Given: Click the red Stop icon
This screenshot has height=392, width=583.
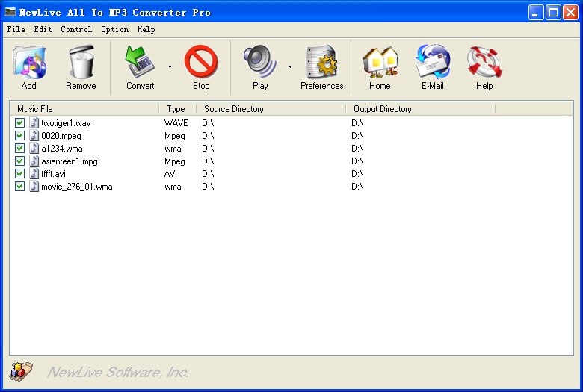Looking at the screenshot, I should click(x=201, y=62).
